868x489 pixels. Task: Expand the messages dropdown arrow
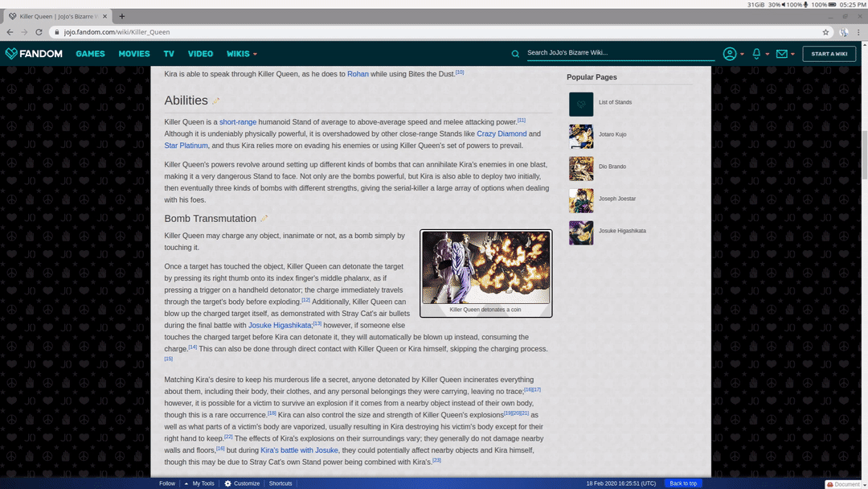pyautogui.click(x=792, y=54)
